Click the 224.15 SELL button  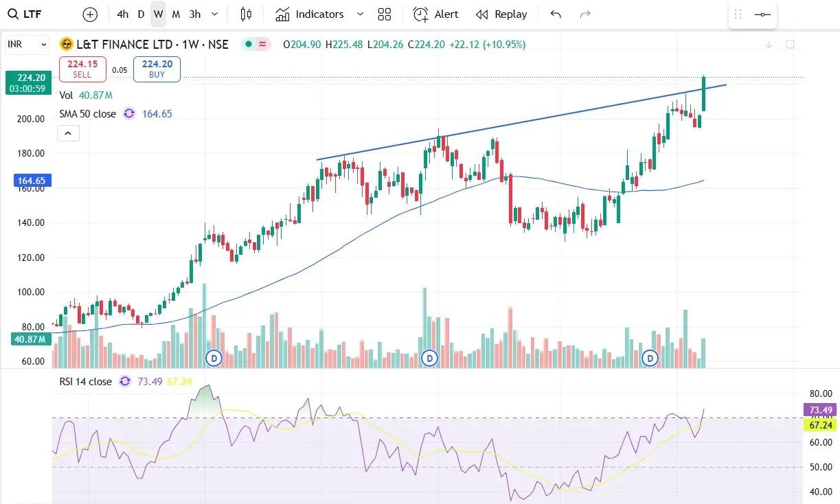coord(82,69)
